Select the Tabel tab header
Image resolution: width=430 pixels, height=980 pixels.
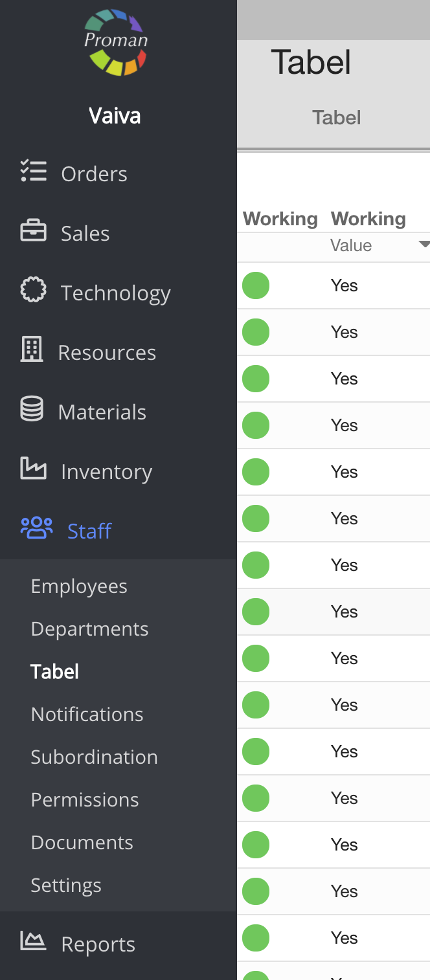click(336, 118)
